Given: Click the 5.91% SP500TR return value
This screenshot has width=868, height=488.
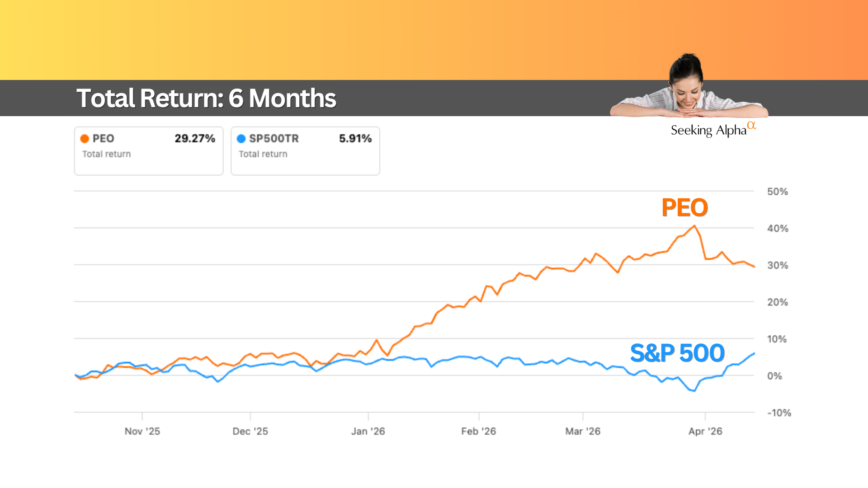Looking at the screenshot, I should click(x=355, y=139).
